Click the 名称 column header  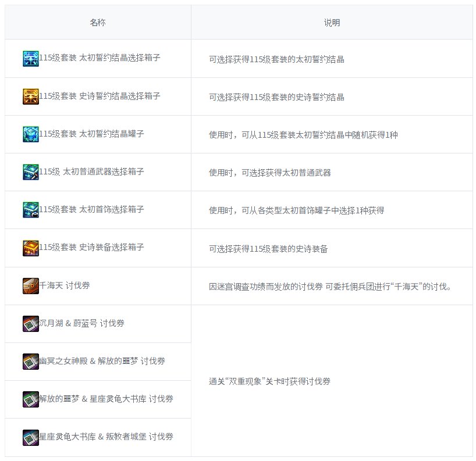[x=98, y=23]
